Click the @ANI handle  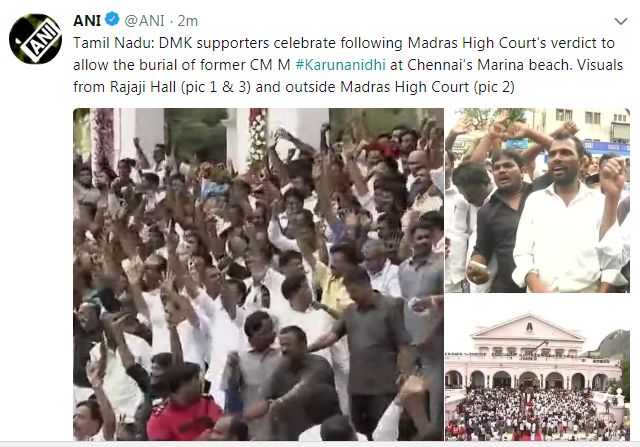[x=144, y=20]
